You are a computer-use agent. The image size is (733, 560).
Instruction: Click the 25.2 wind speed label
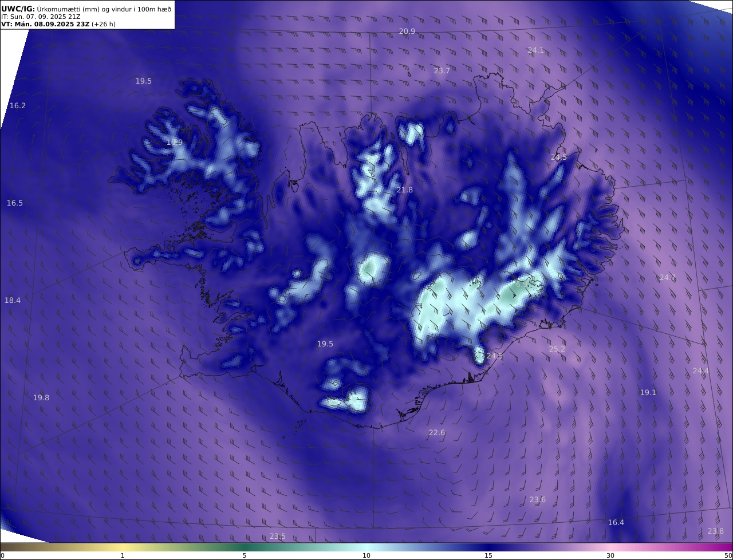(x=557, y=349)
